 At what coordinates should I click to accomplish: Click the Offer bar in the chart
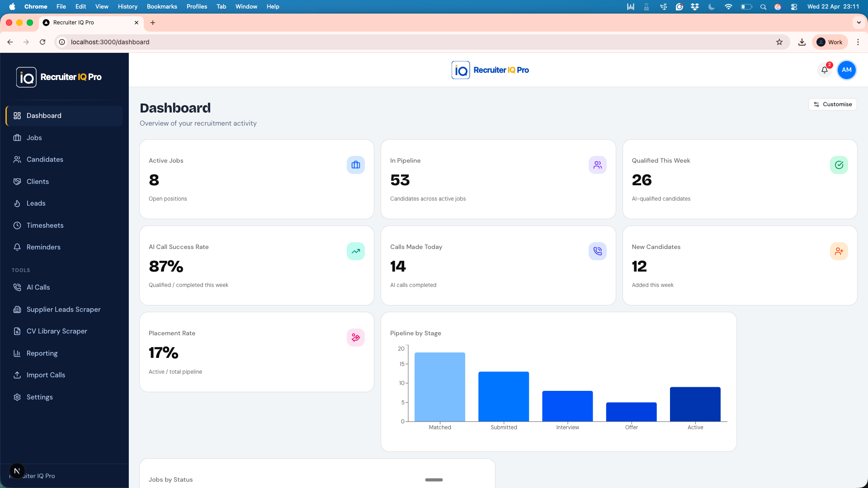631,412
